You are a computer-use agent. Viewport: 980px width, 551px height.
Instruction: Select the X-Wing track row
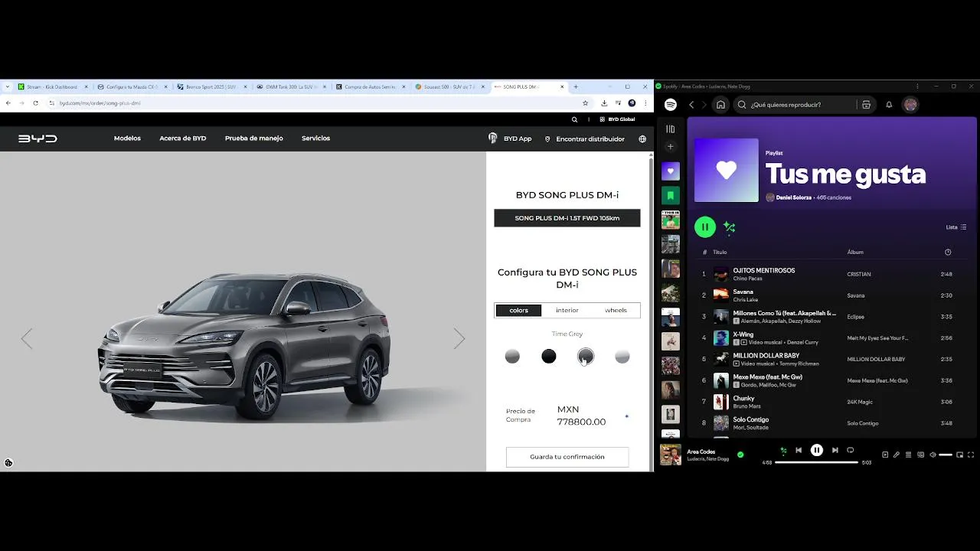(x=831, y=337)
